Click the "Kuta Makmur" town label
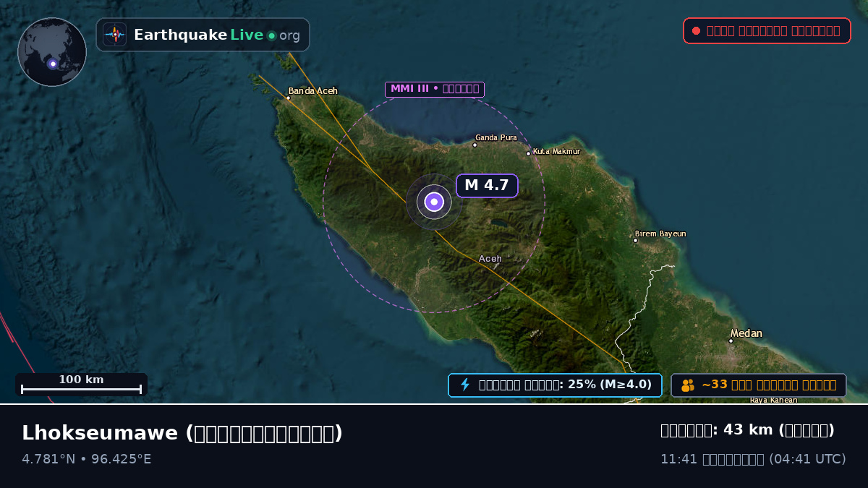Screen dimensions: 868x488 [556, 151]
